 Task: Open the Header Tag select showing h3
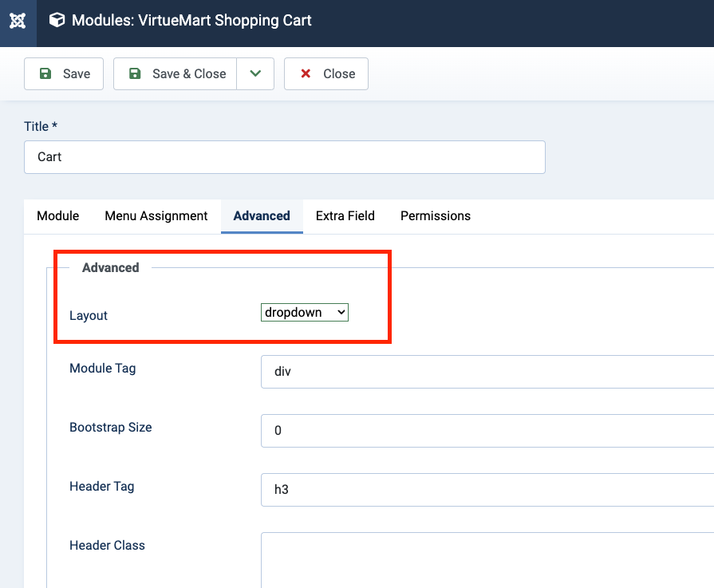click(x=487, y=490)
